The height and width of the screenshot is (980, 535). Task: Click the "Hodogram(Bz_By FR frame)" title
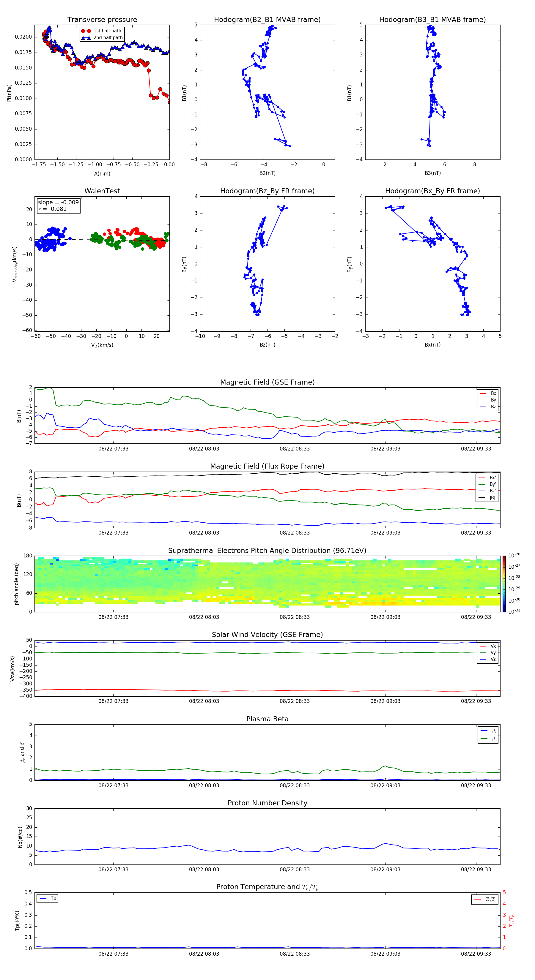(267, 191)
